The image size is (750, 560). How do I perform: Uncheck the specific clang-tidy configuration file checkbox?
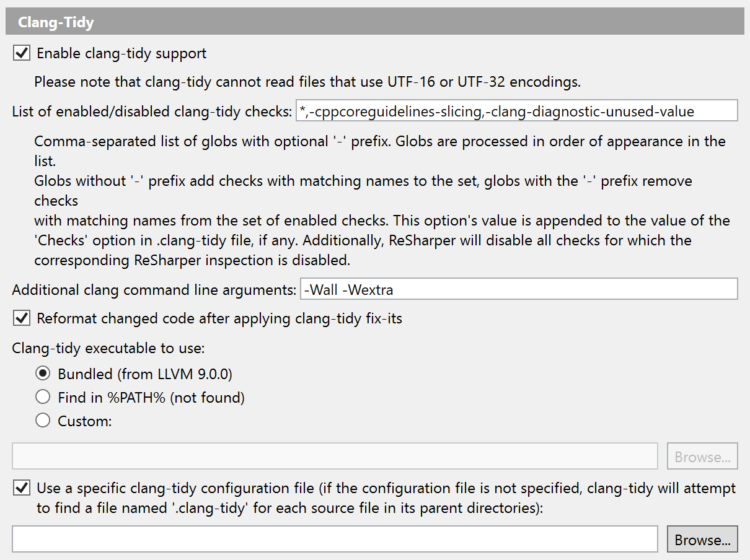click(x=22, y=488)
